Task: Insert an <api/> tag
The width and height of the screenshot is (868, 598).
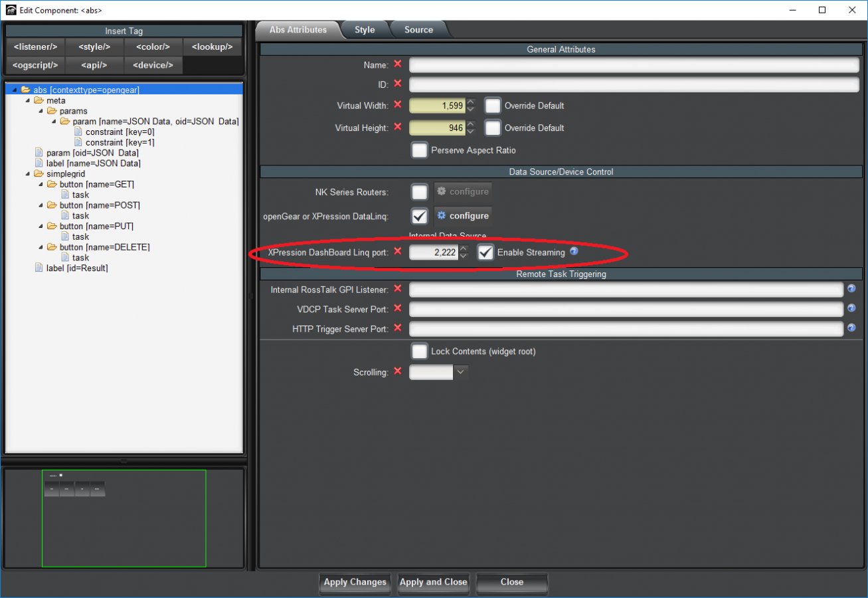Action: click(94, 65)
